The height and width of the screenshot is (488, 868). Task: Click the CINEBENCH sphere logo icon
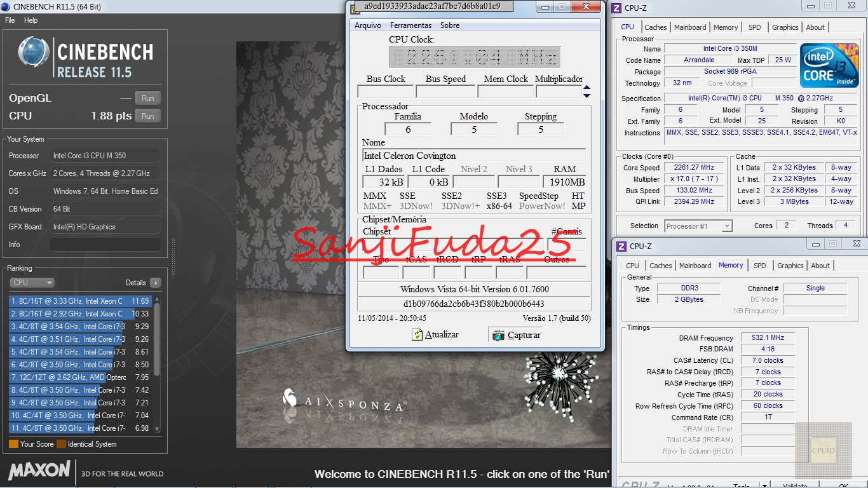[x=34, y=52]
